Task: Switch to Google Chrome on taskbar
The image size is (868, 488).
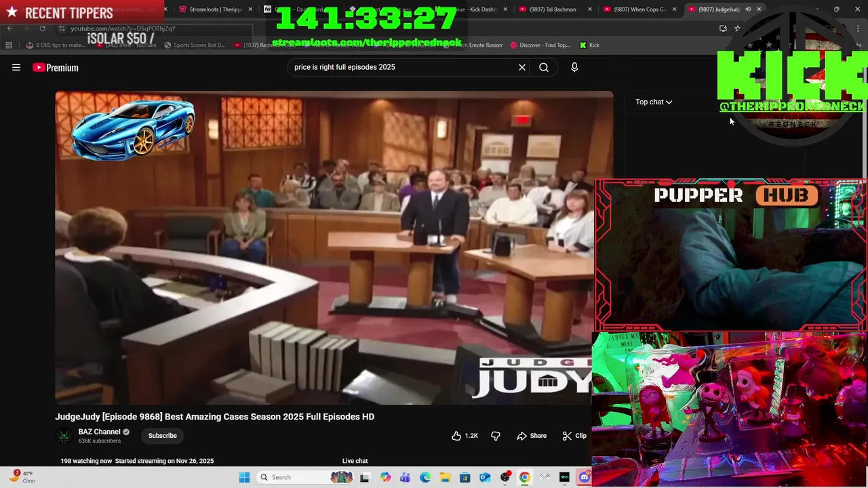Action: point(525,477)
